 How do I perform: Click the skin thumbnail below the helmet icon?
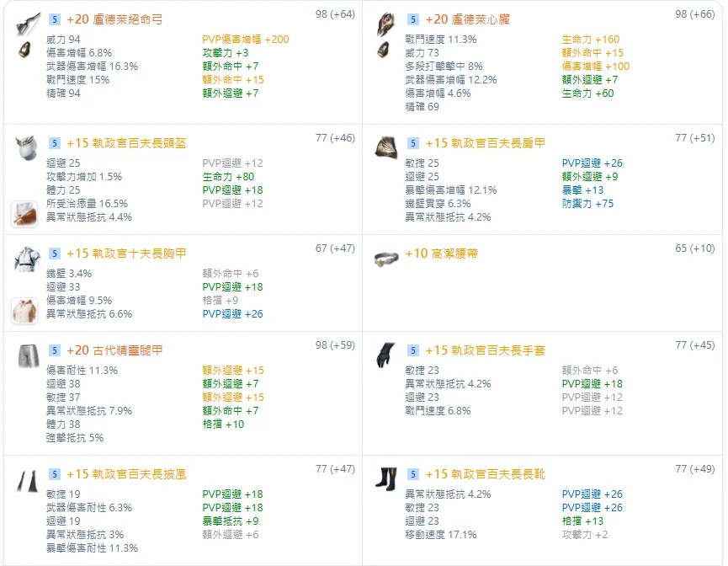24,214
